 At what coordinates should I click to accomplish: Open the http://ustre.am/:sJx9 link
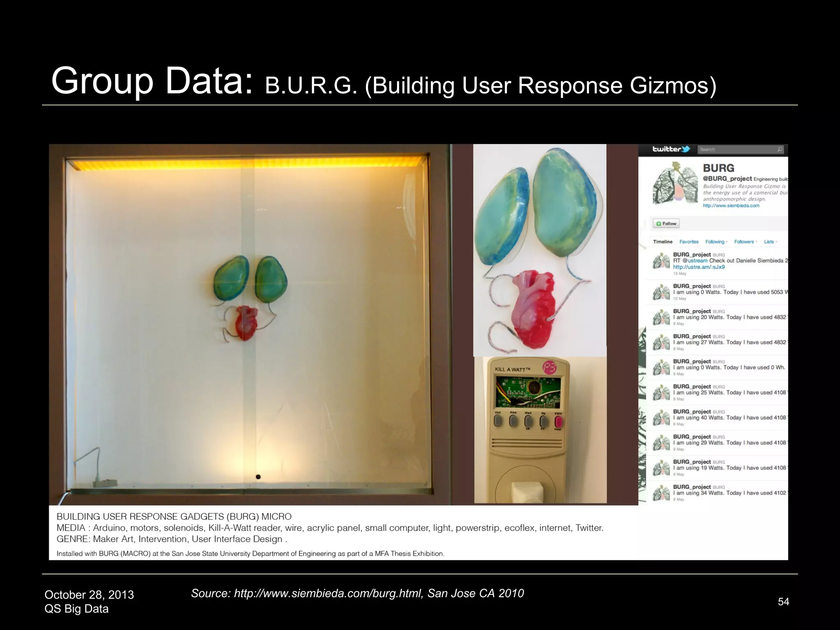699,267
